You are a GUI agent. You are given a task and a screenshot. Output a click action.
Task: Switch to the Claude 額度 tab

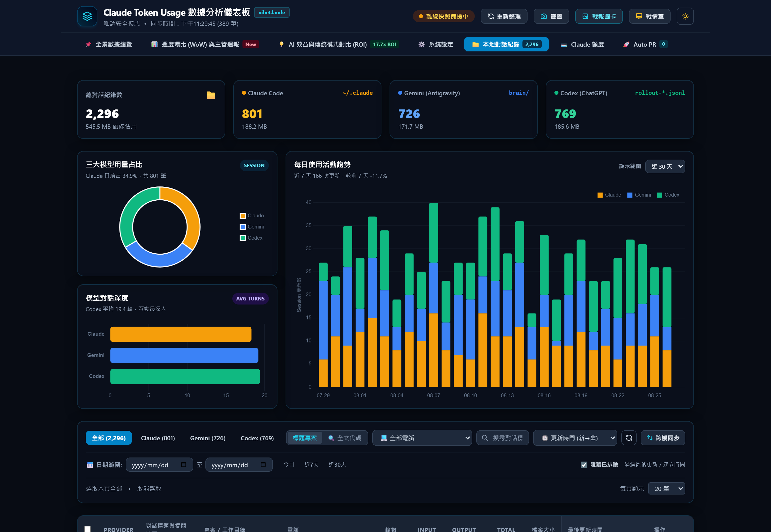(x=582, y=44)
